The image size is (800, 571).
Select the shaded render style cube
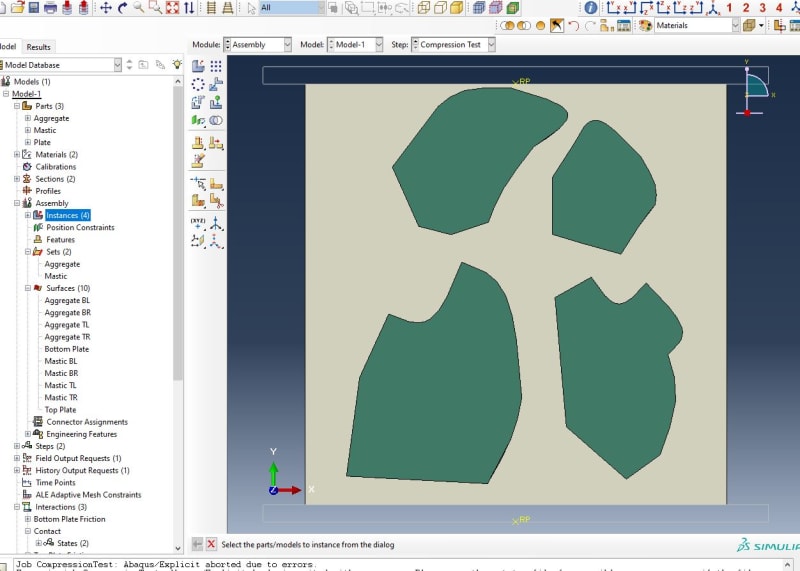(456, 7)
